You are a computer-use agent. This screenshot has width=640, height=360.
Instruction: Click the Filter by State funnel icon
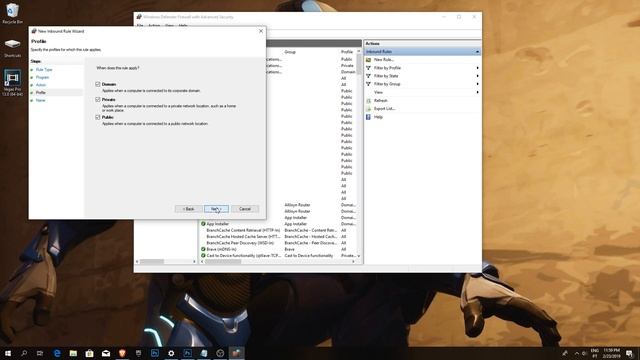(368, 76)
